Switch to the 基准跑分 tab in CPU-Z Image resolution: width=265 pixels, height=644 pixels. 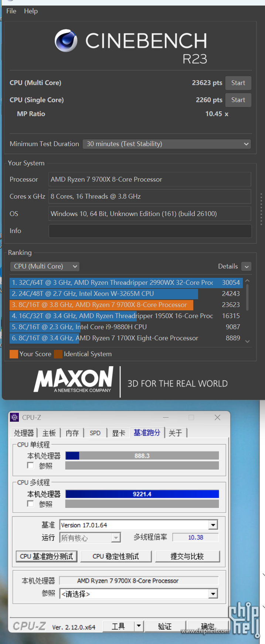pyautogui.click(x=147, y=432)
